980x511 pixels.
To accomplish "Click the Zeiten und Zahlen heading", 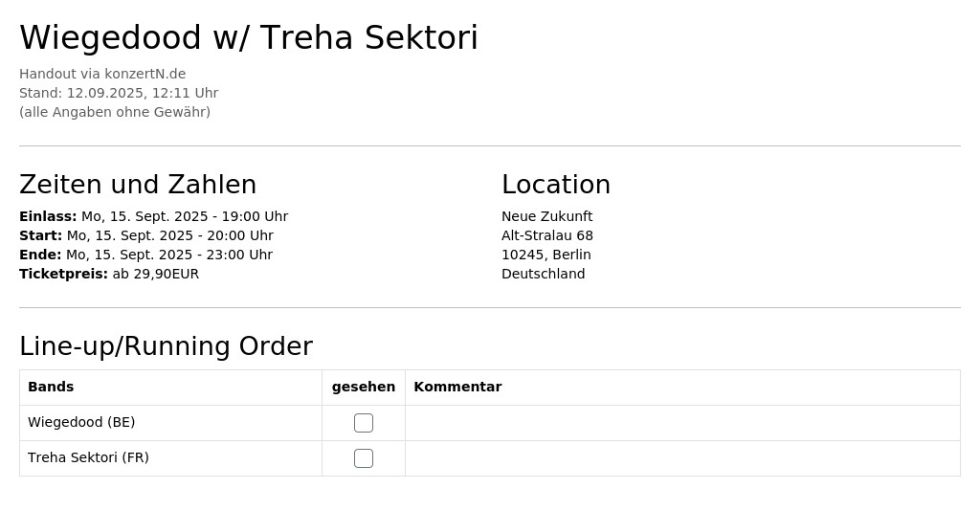I will point(138,185).
